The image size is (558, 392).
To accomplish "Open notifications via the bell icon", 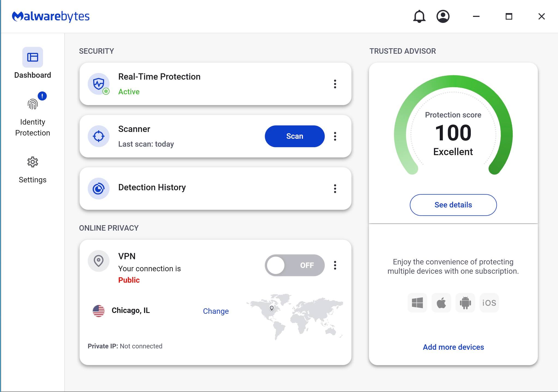I will click(419, 16).
